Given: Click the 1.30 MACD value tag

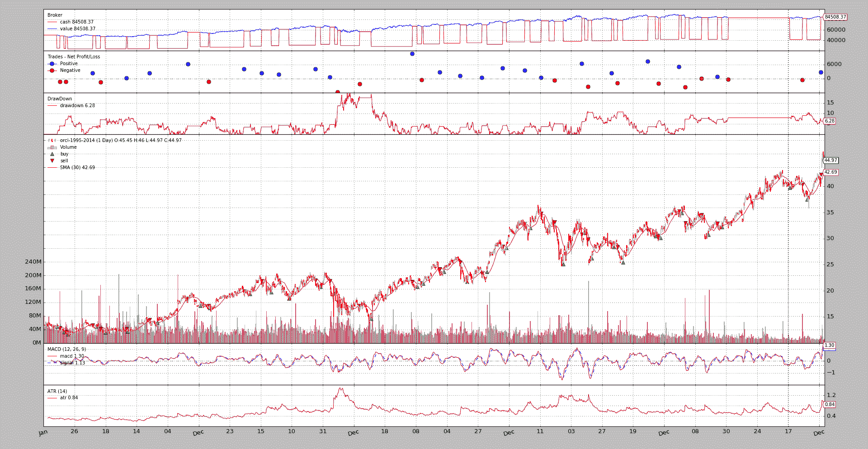Looking at the screenshot, I should point(830,345).
